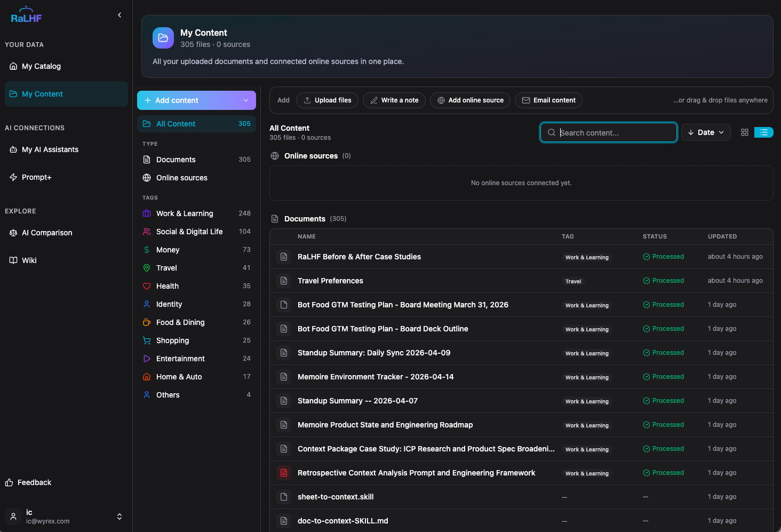Click the Home & Auto house icon
The width and height of the screenshot is (781, 532).
[x=147, y=377]
